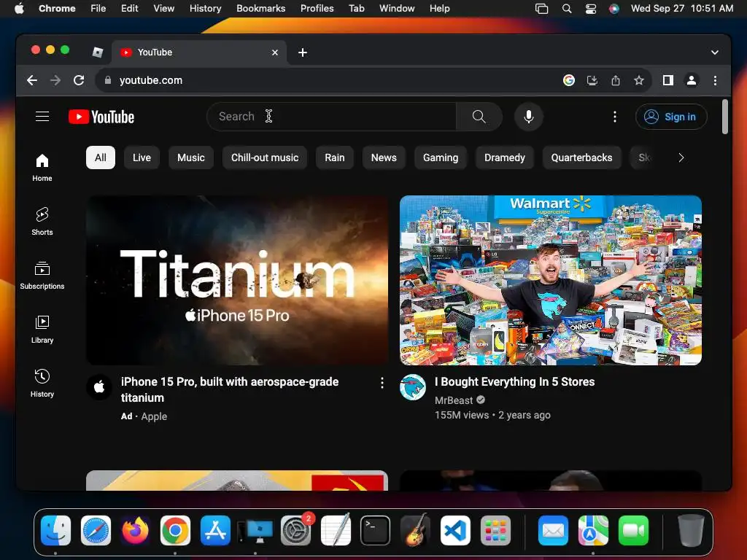Select the Music filter chip
The height and width of the screenshot is (560, 747).
[191, 157]
